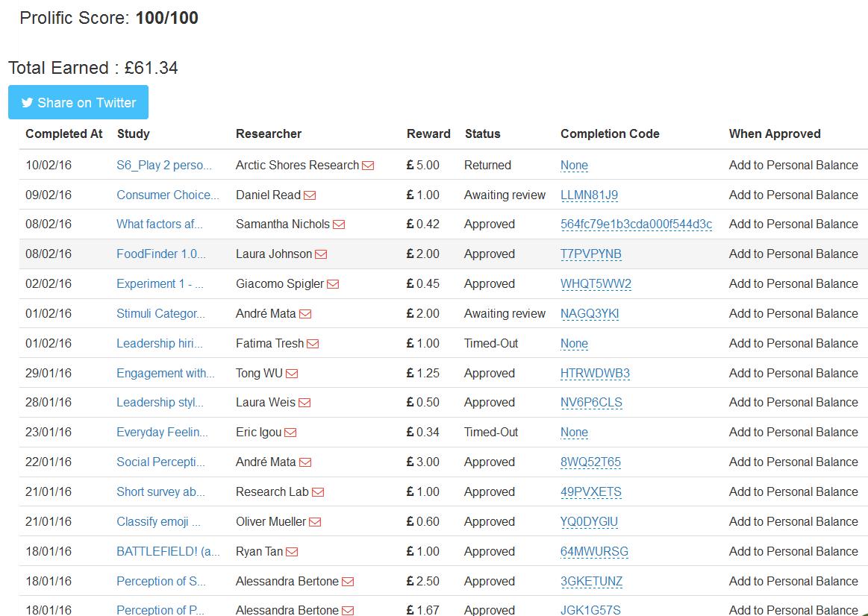
Task: Open the Stimuli Categor... study link
Action: [160, 314]
